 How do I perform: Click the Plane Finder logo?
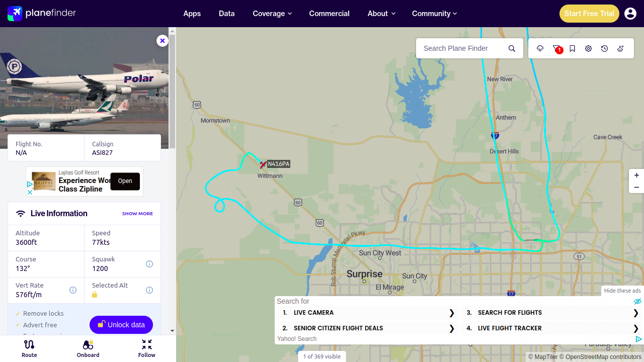pos(42,13)
